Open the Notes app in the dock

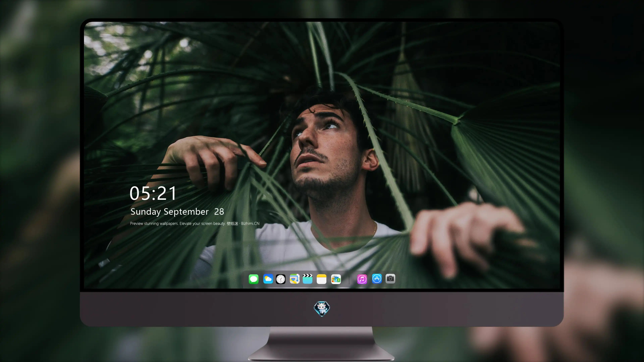[x=321, y=279]
